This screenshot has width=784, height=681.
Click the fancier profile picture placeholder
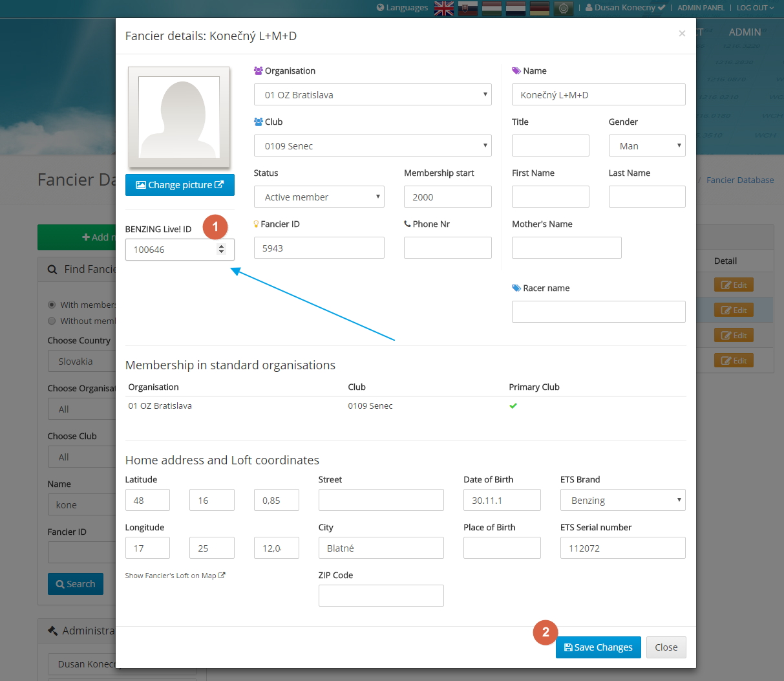[x=179, y=117]
